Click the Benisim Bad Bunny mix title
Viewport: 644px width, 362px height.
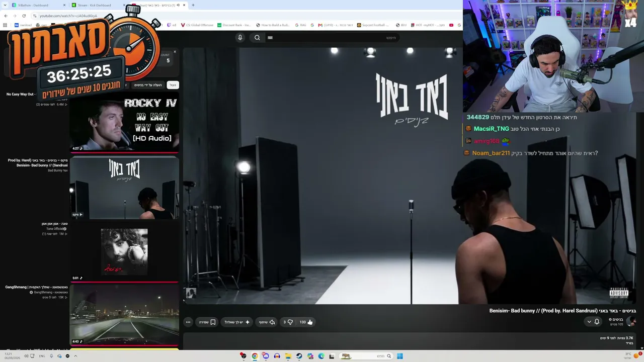(x=38, y=162)
